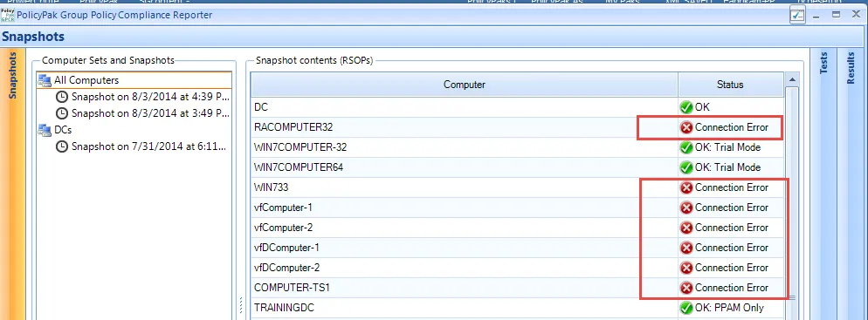The height and width of the screenshot is (320, 868).
Task: Click the DCs computer set icon
Action: (x=45, y=130)
